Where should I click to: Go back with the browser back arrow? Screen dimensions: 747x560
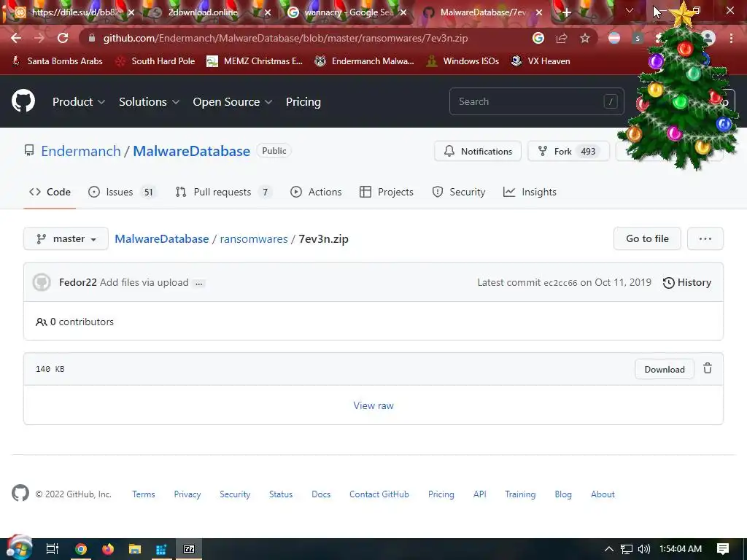[16, 38]
